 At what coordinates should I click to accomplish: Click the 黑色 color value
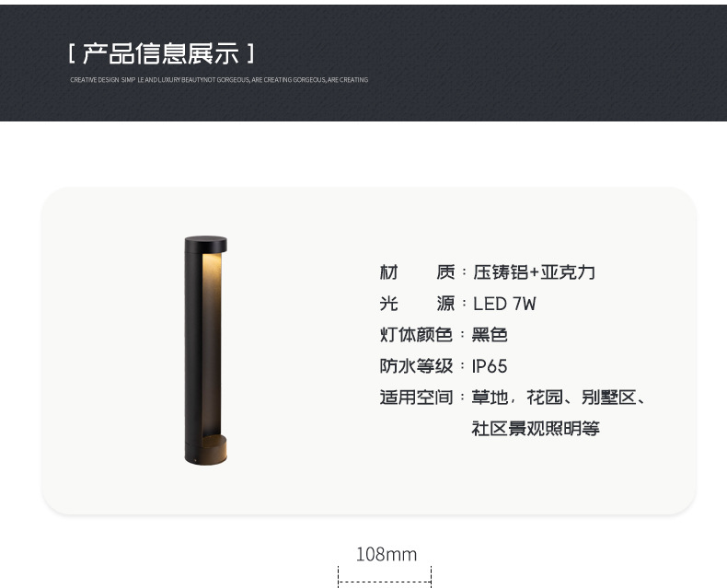[x=490, y=334]
